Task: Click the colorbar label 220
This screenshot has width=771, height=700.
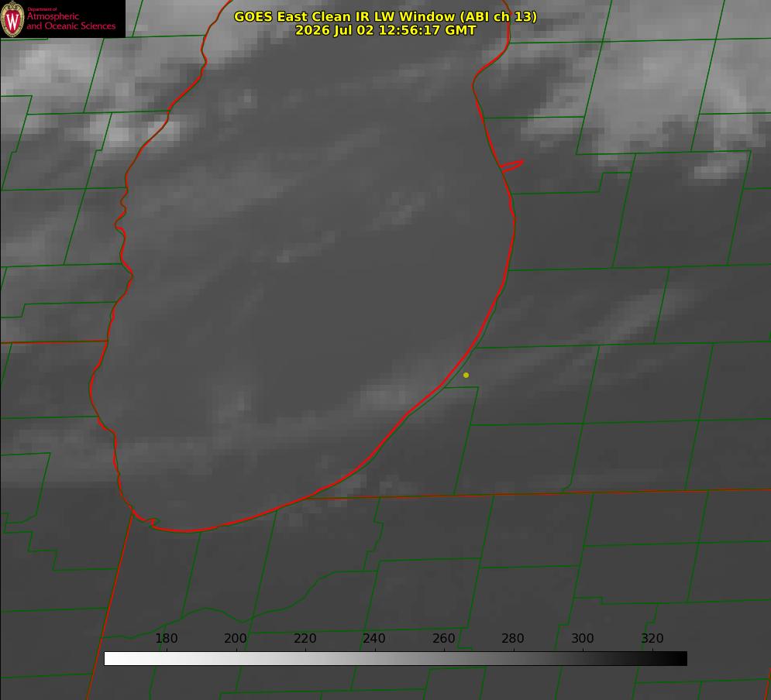Action: (305, 638)
